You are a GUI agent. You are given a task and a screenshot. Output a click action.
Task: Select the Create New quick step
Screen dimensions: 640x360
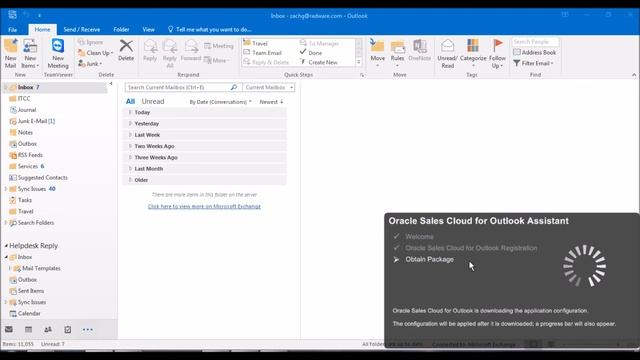(318, 62)
